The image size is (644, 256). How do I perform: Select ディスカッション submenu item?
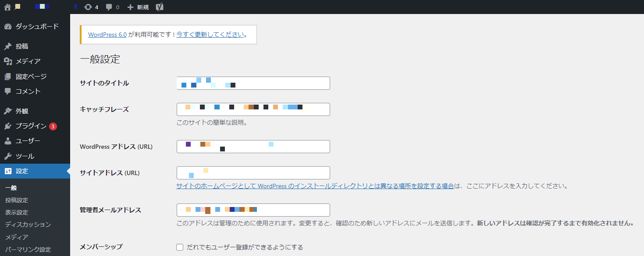[x=28, y=224]
